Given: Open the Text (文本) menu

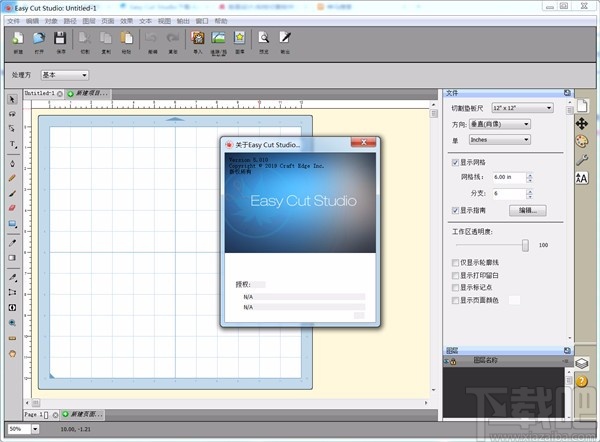Looking at the screenshot, I should [145, 21].
